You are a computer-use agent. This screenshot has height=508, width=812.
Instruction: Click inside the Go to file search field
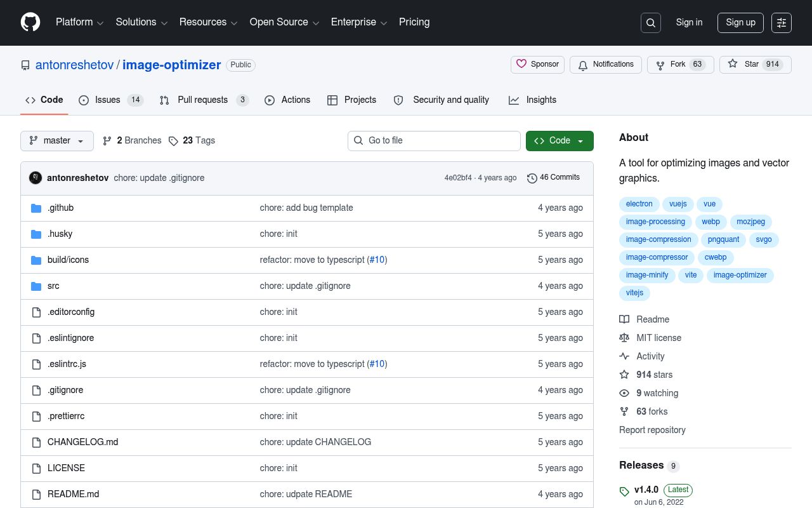coord(434,140)
